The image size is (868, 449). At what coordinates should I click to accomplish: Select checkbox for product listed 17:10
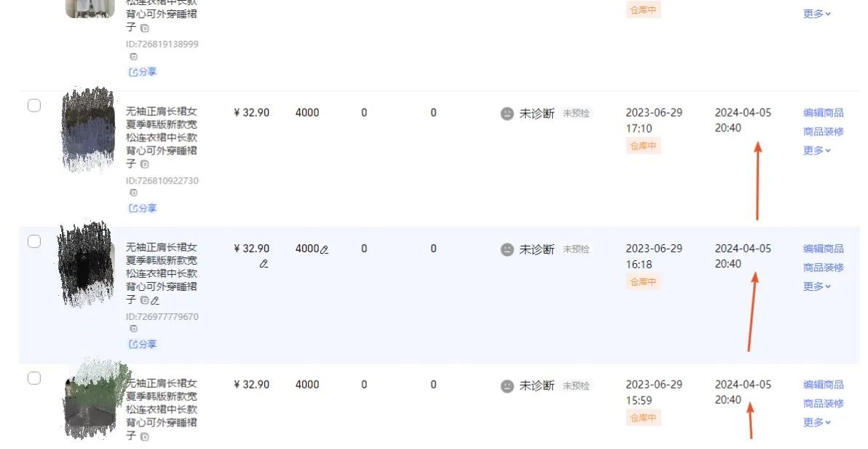34,105
